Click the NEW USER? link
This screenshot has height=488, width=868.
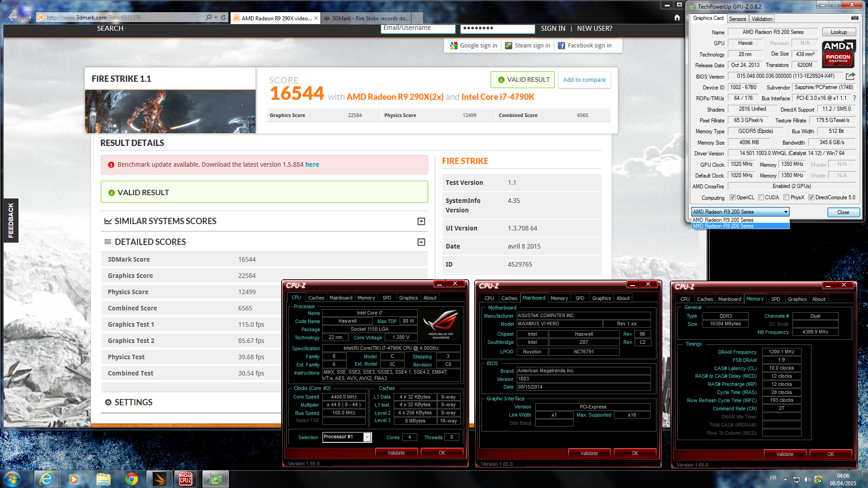[594, 28]
